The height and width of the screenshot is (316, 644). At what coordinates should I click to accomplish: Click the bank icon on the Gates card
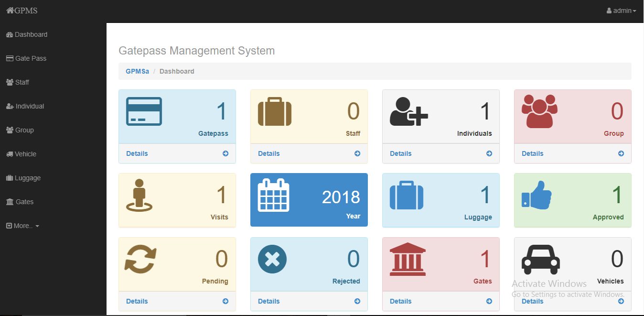pos(407,259)
